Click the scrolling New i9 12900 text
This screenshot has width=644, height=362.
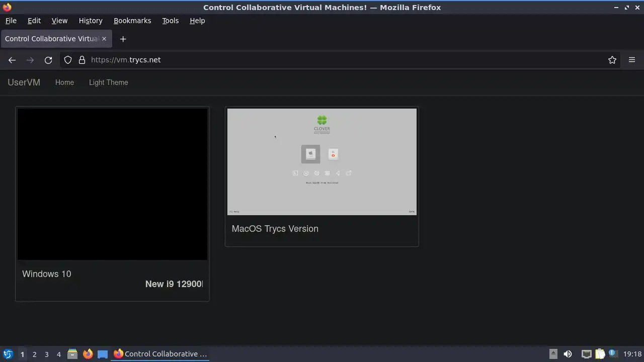pos(174,284)
